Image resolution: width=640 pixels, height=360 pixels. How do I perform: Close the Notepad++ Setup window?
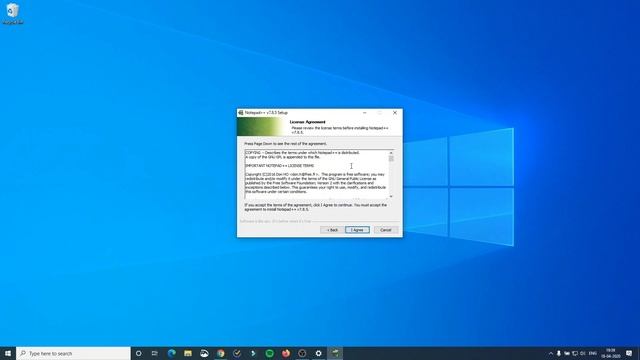tap(395, 113)
